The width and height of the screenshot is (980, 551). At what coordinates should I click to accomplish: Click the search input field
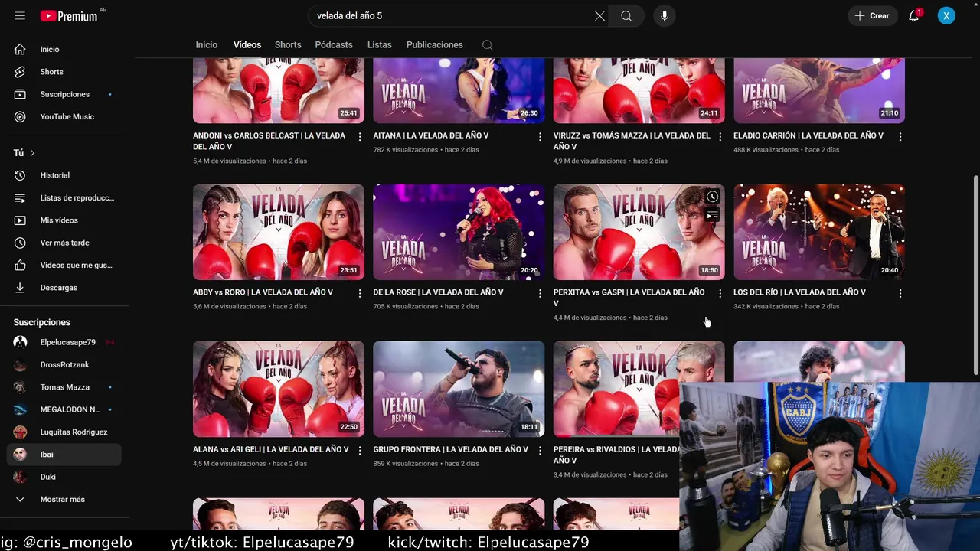pyautogui.click(x=452, y=15)
